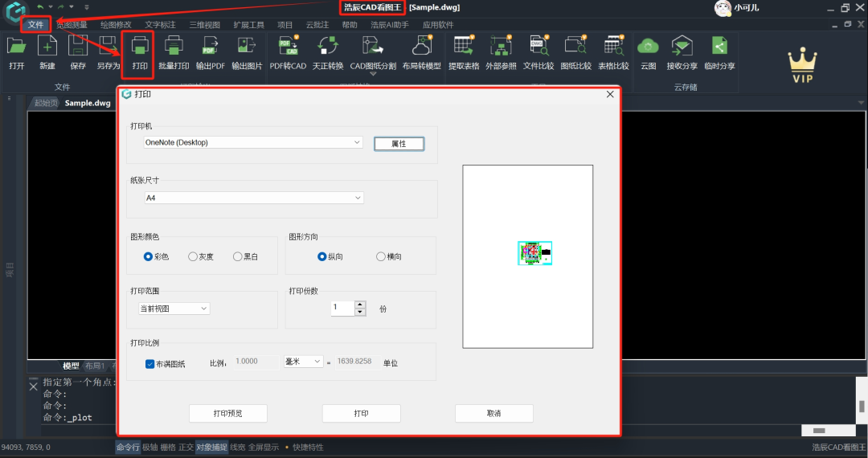The height and width of the screenshot is (458, 868).
Task: Close the command line panel with X
Action: (33, 386)
